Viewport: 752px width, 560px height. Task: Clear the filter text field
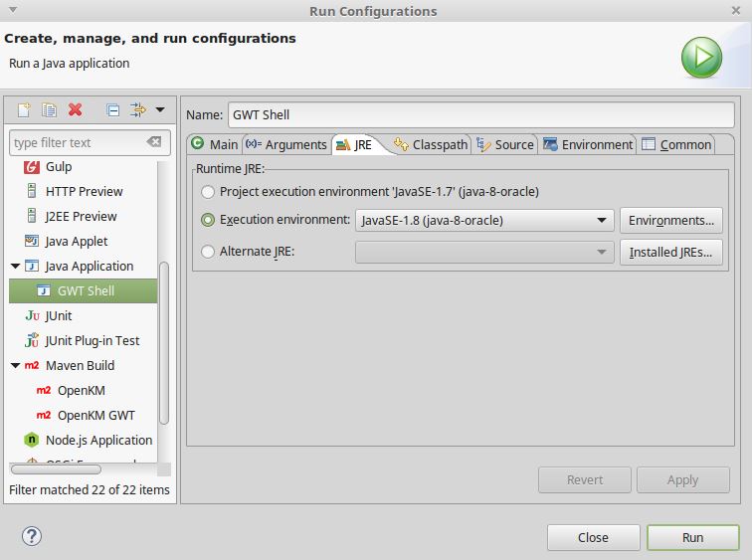[153, 142]
